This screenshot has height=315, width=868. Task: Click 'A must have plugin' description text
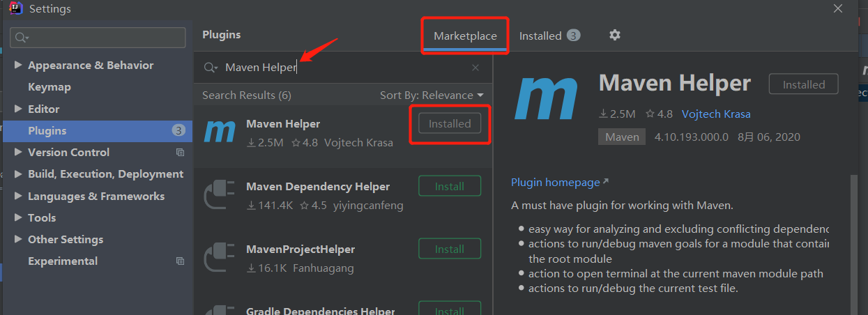[x=622, y=206]
